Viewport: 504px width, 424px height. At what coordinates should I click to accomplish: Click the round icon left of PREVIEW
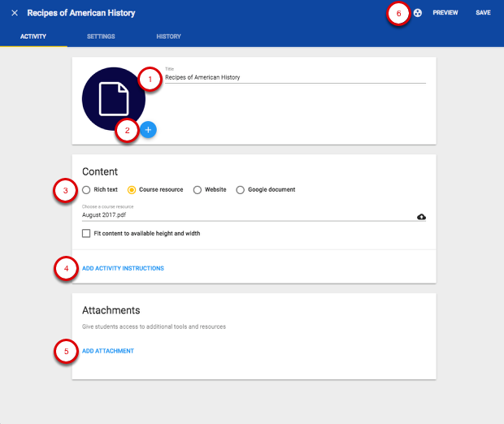click(x=418, y=13)
